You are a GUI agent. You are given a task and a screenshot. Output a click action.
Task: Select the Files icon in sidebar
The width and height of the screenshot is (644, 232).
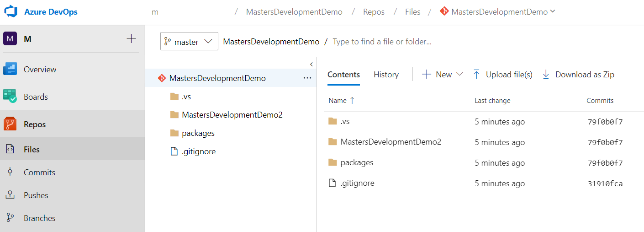10,149
